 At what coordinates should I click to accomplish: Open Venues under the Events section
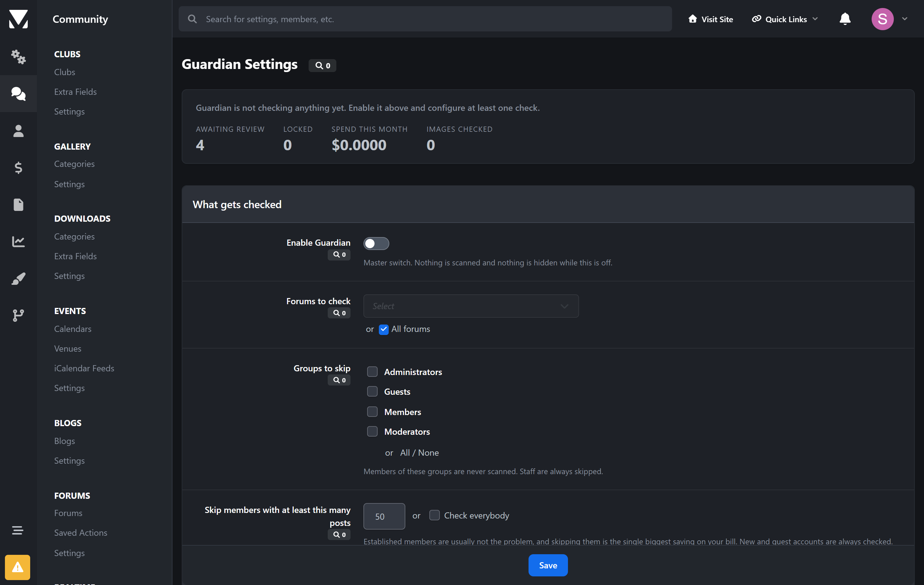tap(67, 349)
